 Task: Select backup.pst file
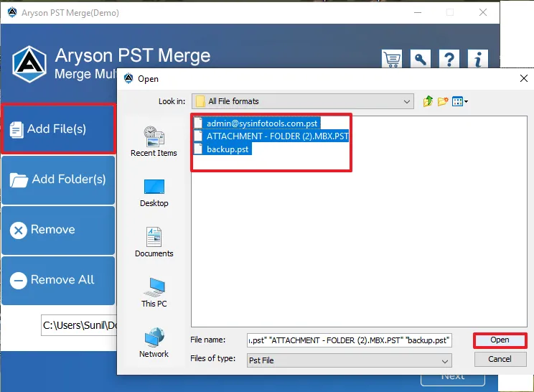click(222, 149)
